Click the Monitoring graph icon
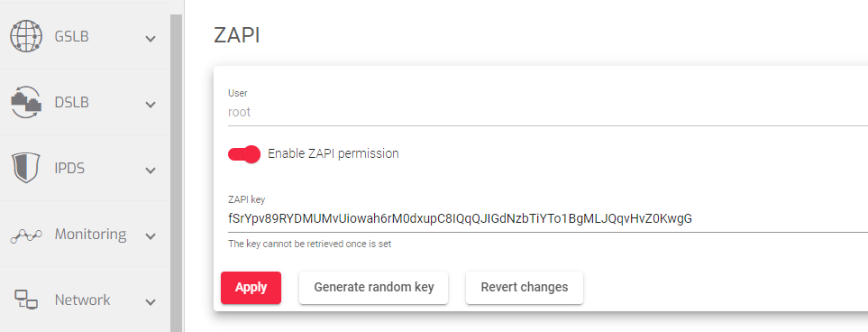 coord(26,235)
